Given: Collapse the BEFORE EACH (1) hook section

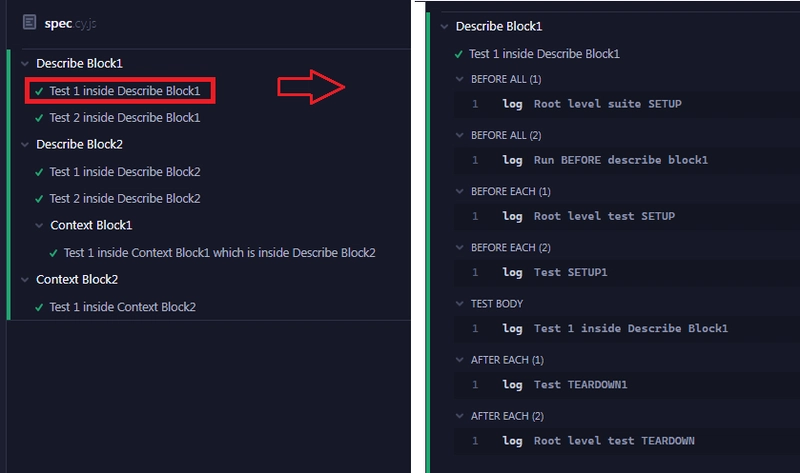Looking at the screenshot, I should [x=460, y=191].
